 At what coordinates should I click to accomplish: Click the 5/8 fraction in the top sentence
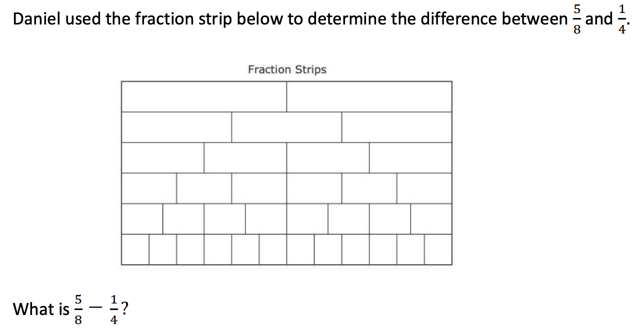577,19
